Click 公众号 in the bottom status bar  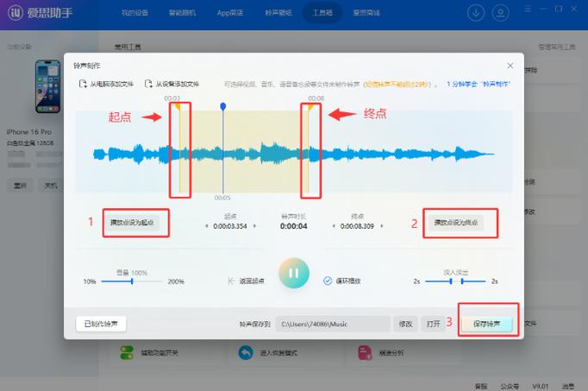(510, 386)
